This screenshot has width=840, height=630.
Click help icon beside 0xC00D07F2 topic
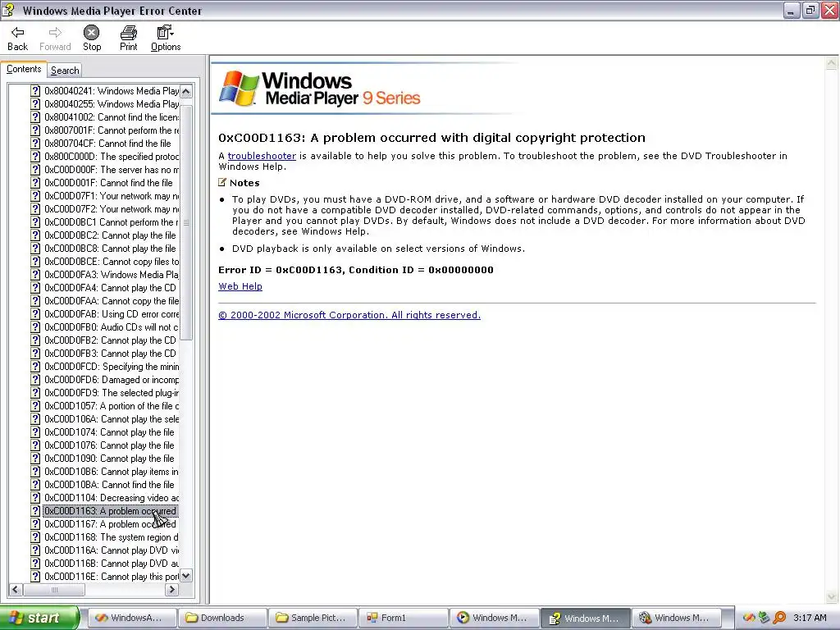point(35,209)
